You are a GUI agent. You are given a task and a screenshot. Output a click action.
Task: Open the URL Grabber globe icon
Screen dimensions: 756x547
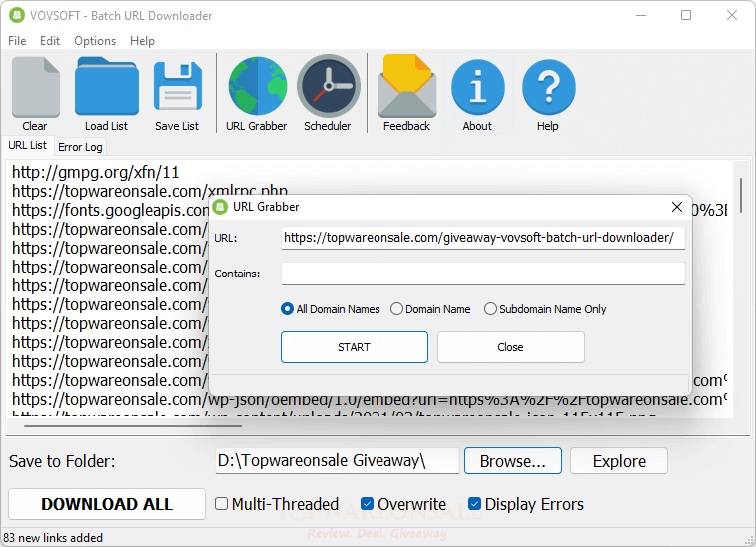[x=257, y=87]
